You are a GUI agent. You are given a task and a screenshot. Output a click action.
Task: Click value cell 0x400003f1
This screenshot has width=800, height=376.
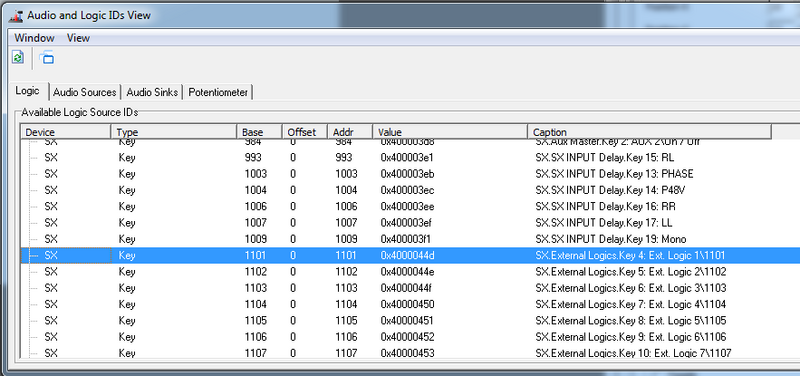tap(407, 239)
